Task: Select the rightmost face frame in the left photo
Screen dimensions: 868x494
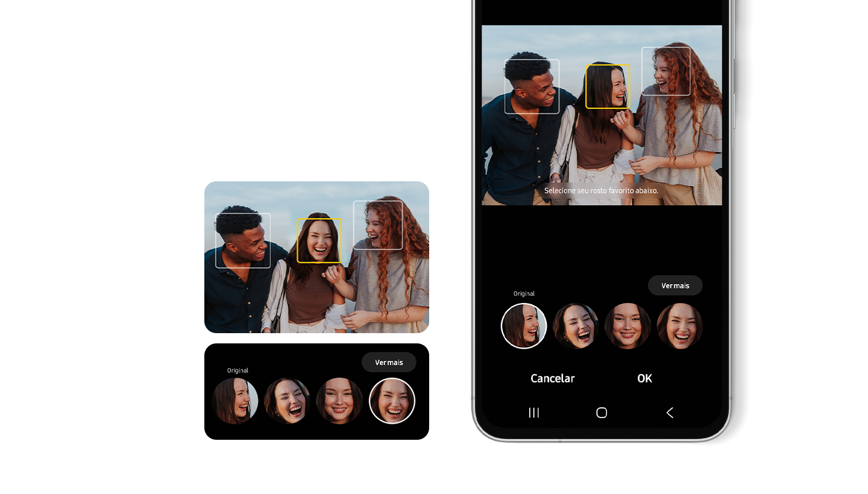Action: (x=377, y=224)
